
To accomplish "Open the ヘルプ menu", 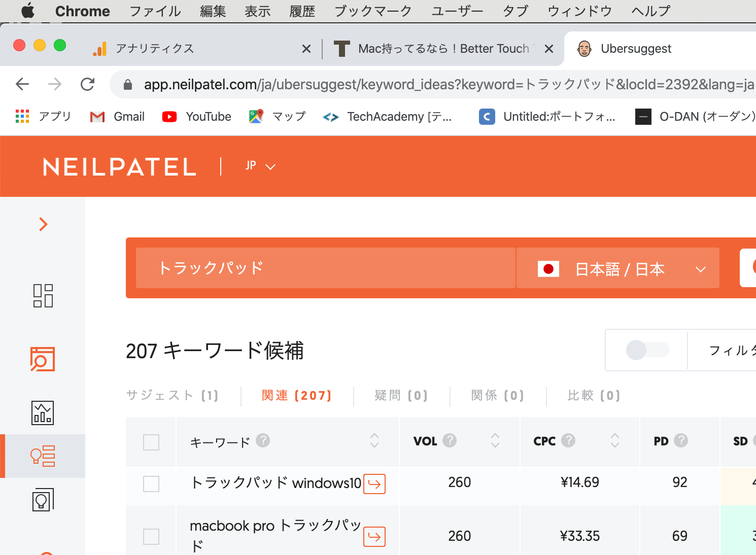I will pos(650,11).
